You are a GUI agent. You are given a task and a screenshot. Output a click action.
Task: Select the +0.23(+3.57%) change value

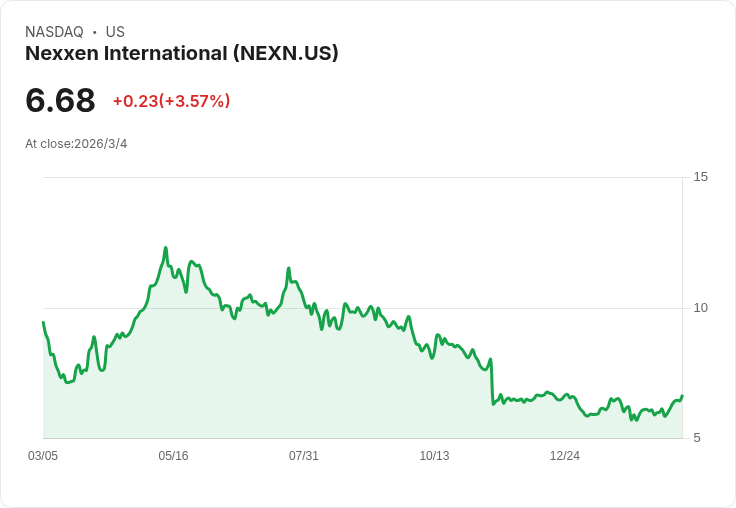[x=171, y=101]
